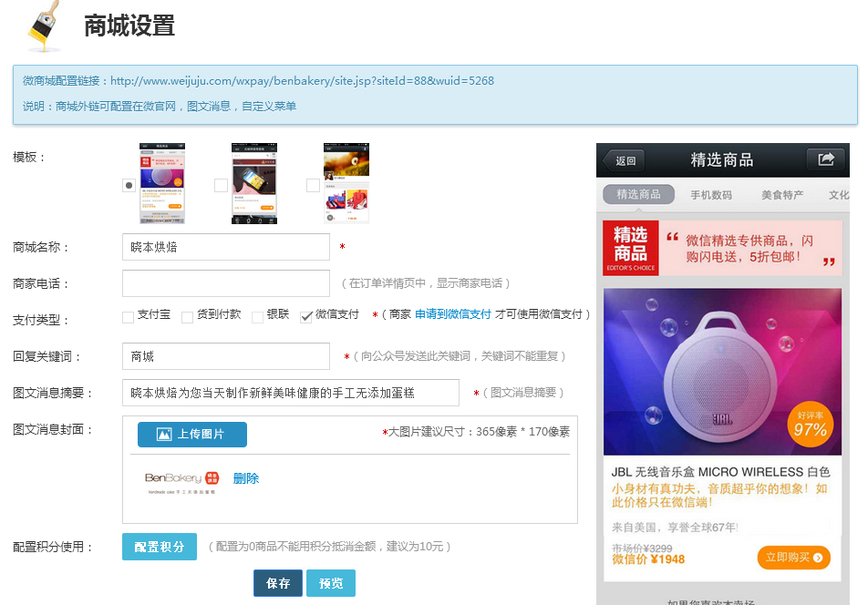
Task: Click the 返回 back button in preview
Action: (x=623, y=160)
